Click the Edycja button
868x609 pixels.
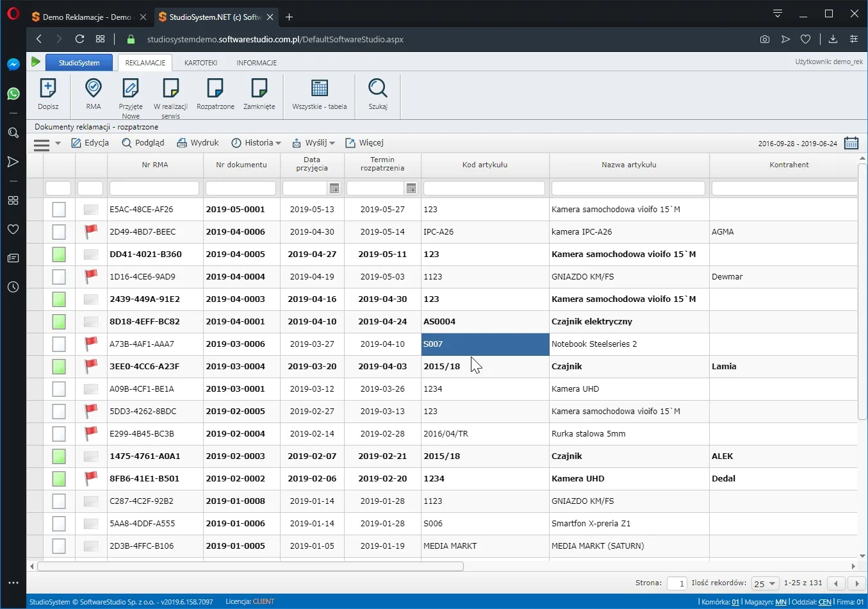[x=90, y=142]
